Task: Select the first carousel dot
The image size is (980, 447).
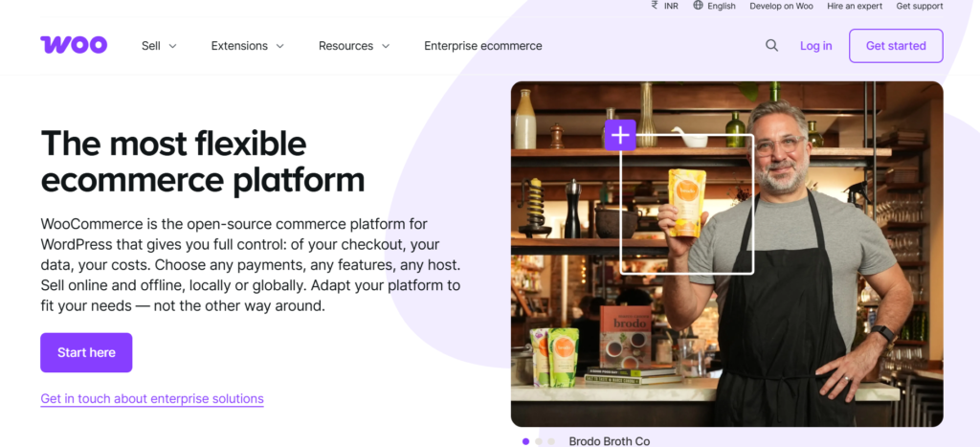Action: pyautogui.click(x=525, y=441)
